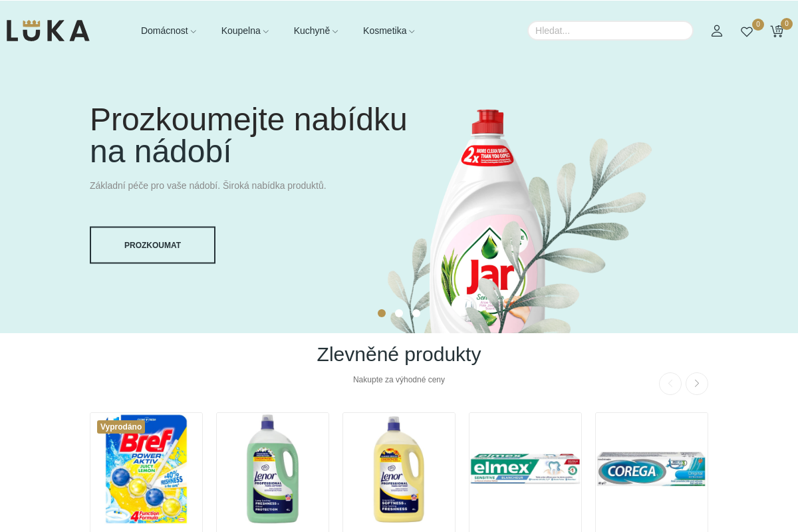Viewport: 798px width, 532px height.
Task: Open the wishlist heart icon
Action: [747, 31]
